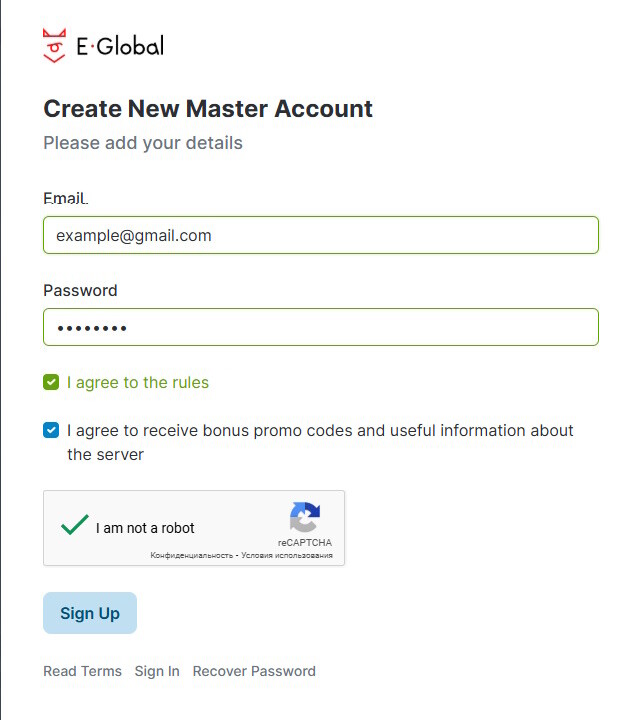This screenshot has height=720, width=640.
Task: Click the promo codes agreement label text
Action: (x=320, y=431)
